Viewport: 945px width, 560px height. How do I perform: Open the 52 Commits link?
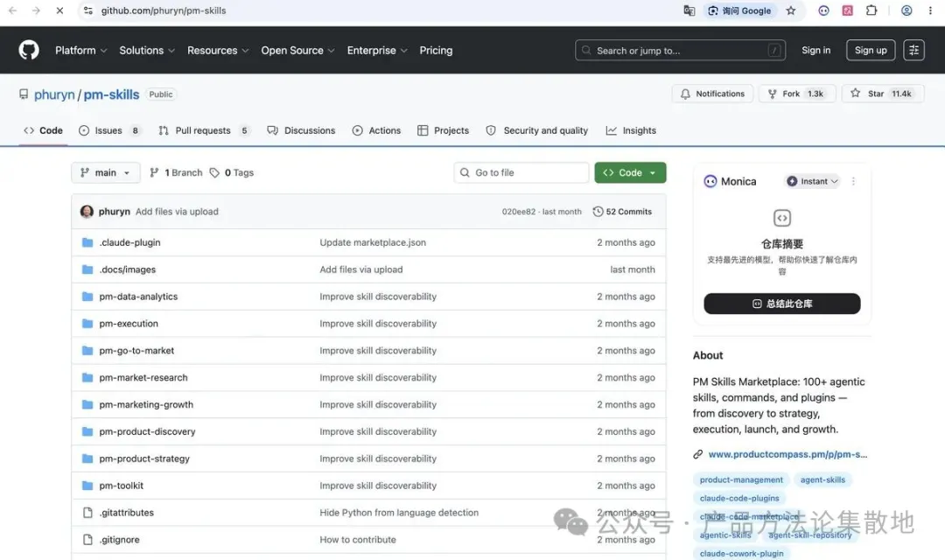click(x=623, y=212)
